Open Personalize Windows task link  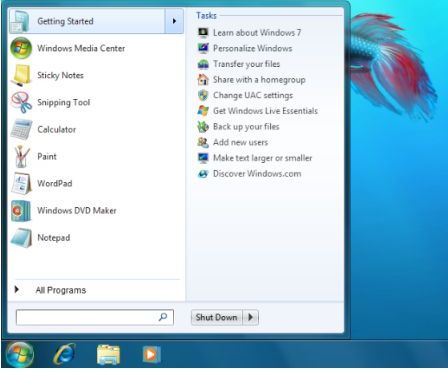[253, 48]
